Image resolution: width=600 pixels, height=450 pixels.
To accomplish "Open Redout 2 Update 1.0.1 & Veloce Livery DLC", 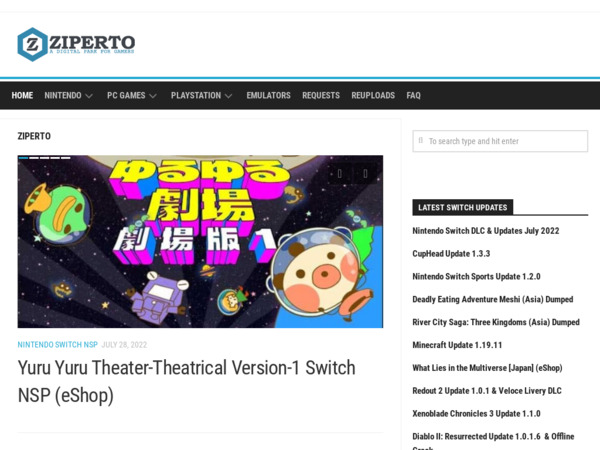I will coord(487,391).
